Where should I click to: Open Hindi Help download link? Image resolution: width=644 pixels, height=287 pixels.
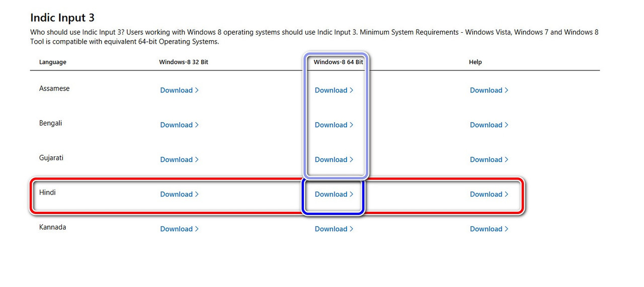pyautogui.click(x=489, y=195)
